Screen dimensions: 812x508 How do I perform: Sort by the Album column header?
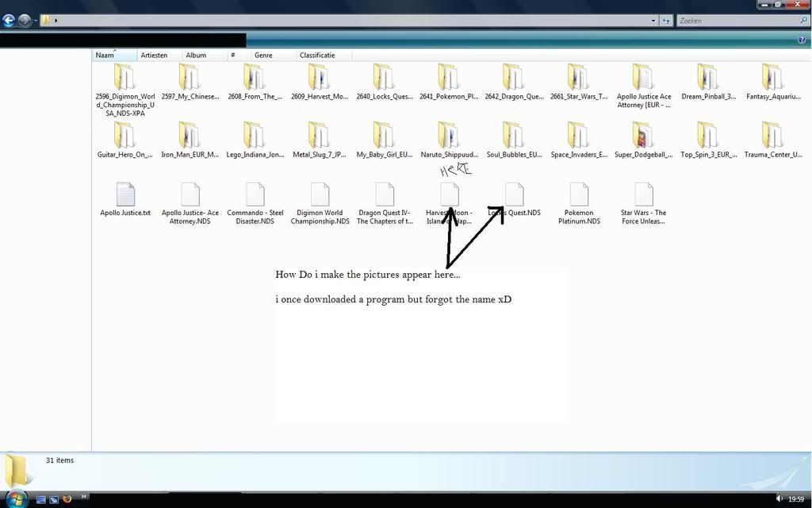pyautogui.click(x=205, y=55)
